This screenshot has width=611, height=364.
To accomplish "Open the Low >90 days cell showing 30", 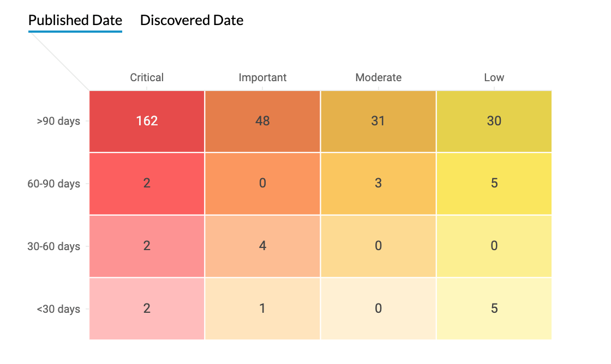I will pyautogui.click(x=494, y=121).
